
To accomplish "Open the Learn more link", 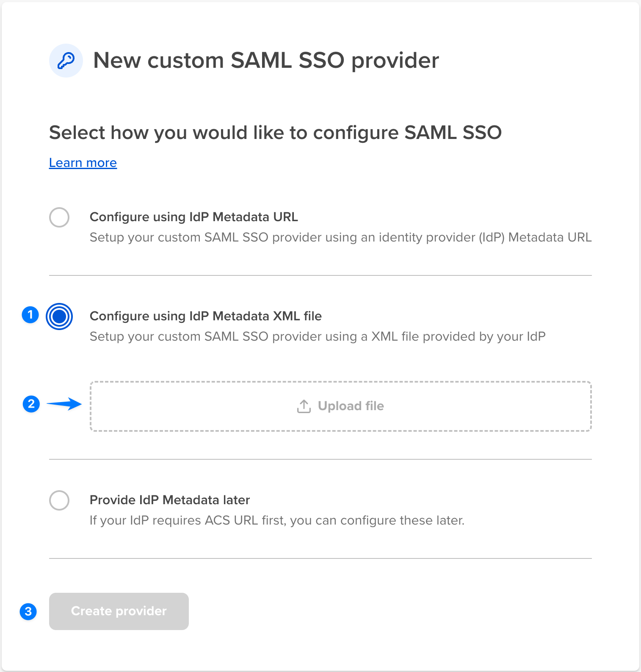I will [83, 163].
